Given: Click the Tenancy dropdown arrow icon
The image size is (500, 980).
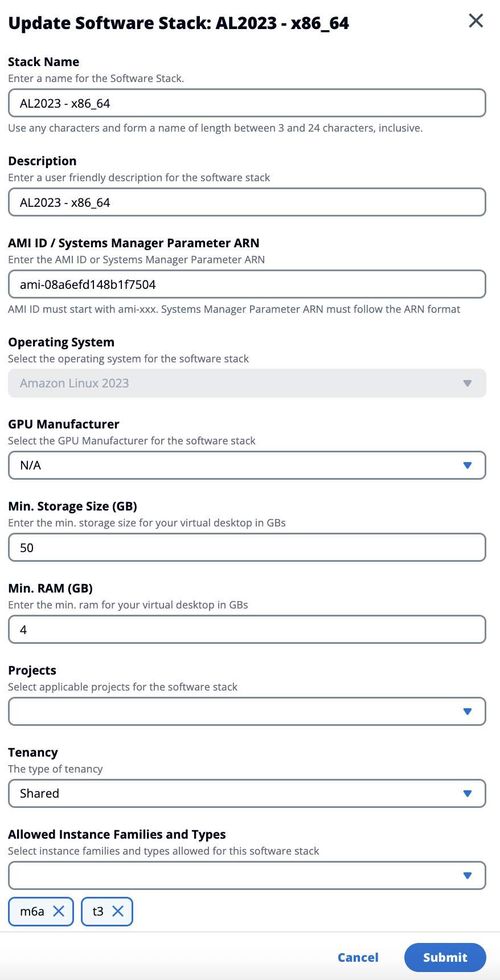Looking at the screenshot, I should coord(468,794).
